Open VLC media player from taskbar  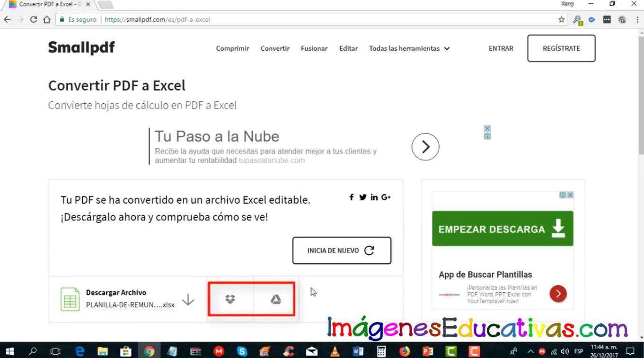pyautogui.click(x=335, y=351)
